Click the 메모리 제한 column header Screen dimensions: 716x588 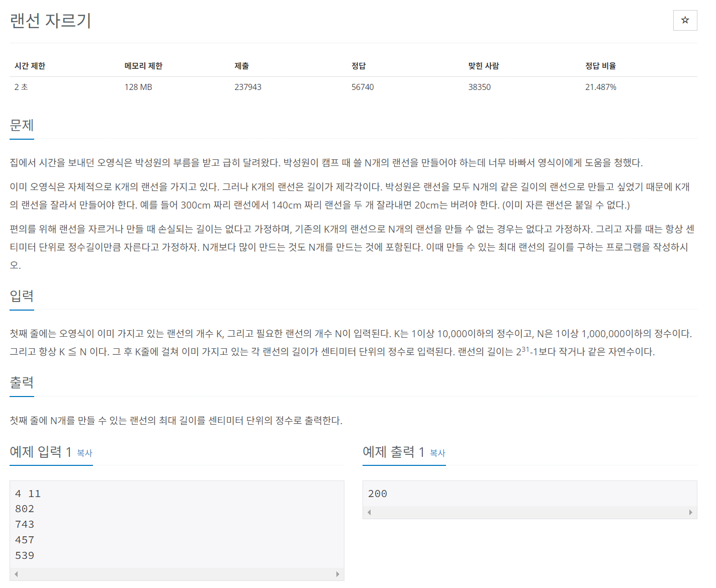(143, 66)
